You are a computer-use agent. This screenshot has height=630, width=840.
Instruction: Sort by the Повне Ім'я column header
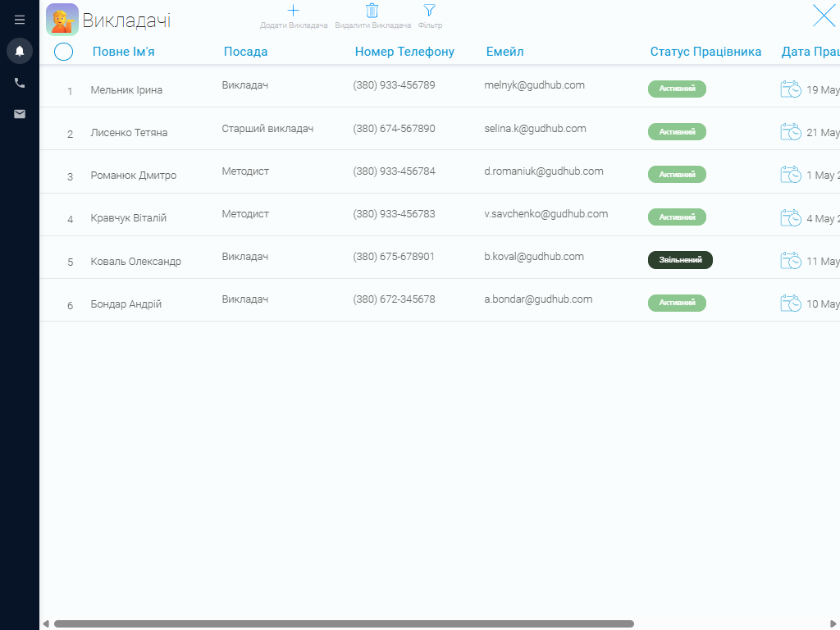[x=124, y=52]
